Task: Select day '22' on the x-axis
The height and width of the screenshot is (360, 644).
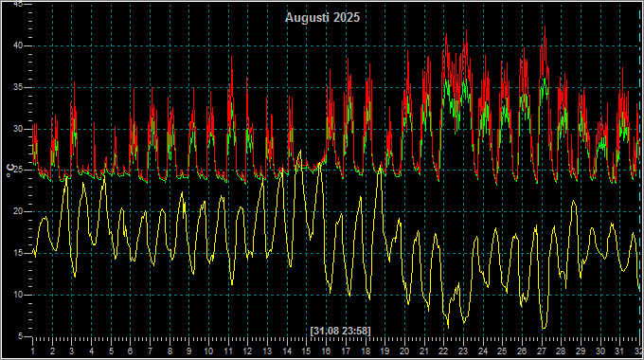Action: [x=443, y=351]
